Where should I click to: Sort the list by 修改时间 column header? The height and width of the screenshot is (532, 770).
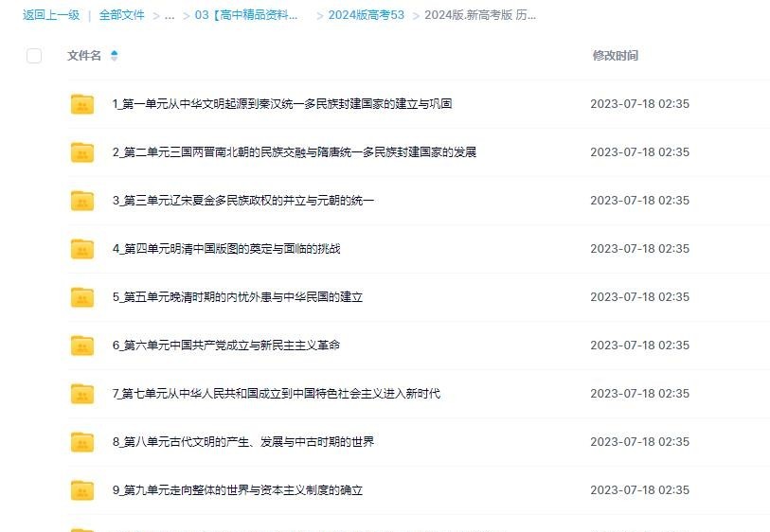point(615,56)
